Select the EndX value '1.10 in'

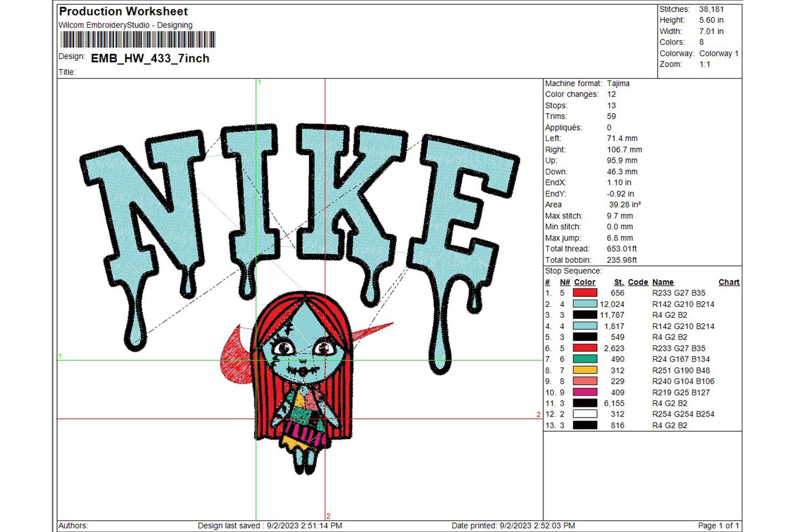click(619, 182)
